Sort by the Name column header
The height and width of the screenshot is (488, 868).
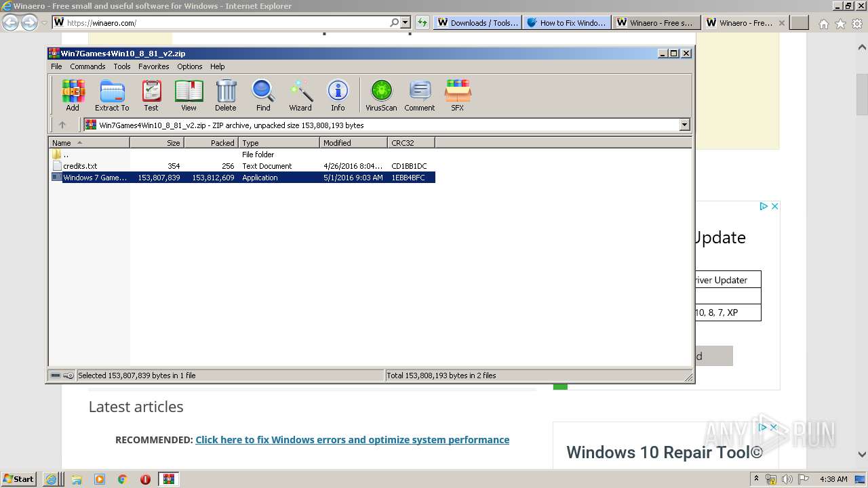coord(89,143)
